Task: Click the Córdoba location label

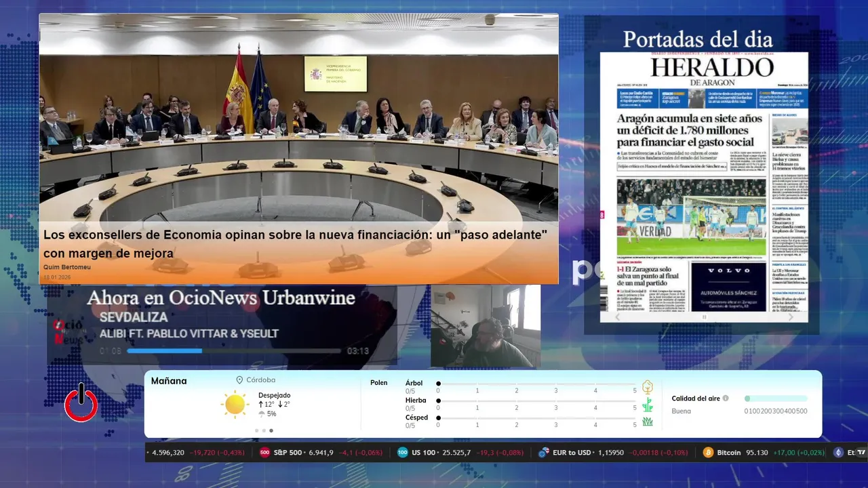Action: tap(260, 380)
